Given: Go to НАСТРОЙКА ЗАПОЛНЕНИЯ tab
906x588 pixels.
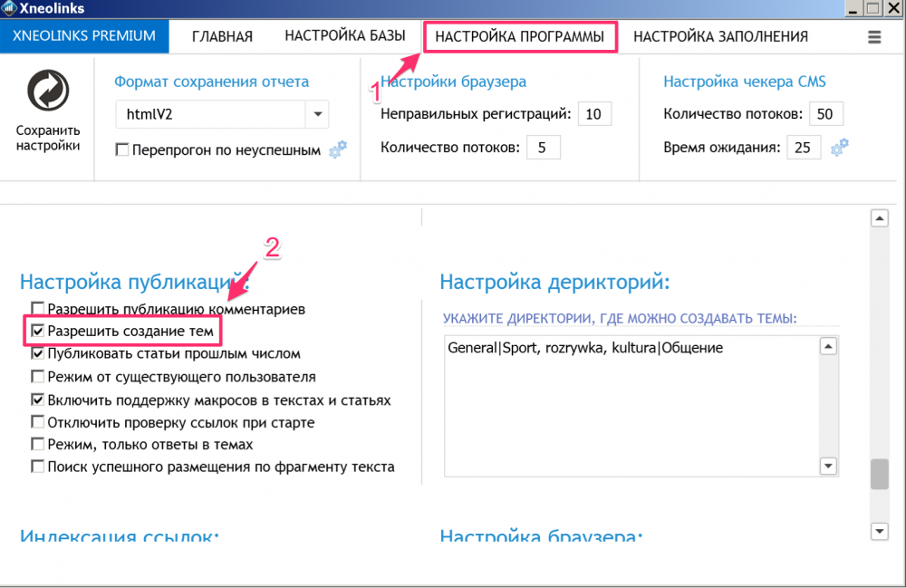Looking at the screenshot, I should coord(720,36).
